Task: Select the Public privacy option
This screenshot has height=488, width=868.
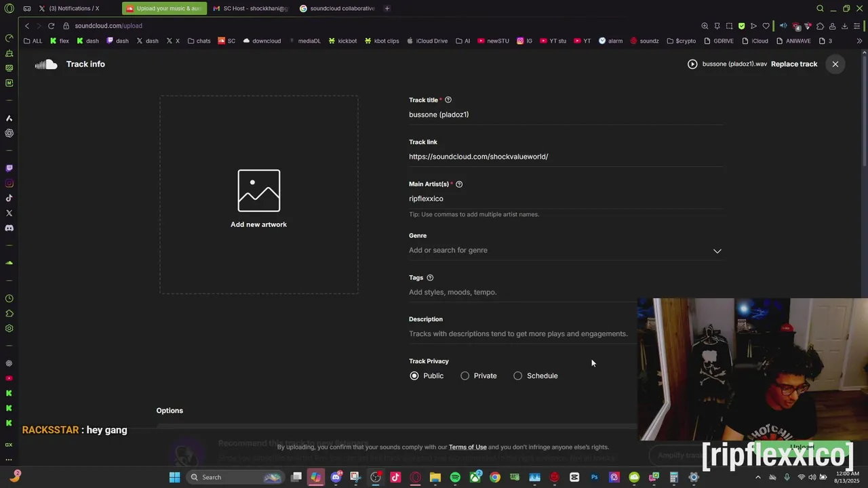Action: [x=414, y=375]
